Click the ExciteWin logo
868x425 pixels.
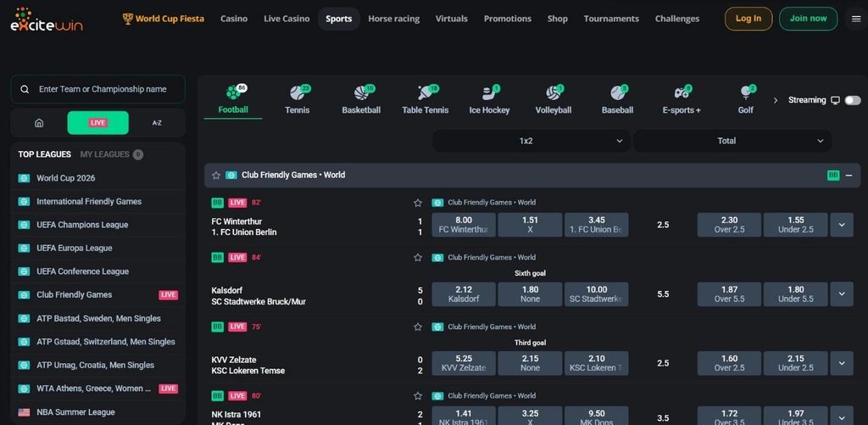[x=47, y=20]
